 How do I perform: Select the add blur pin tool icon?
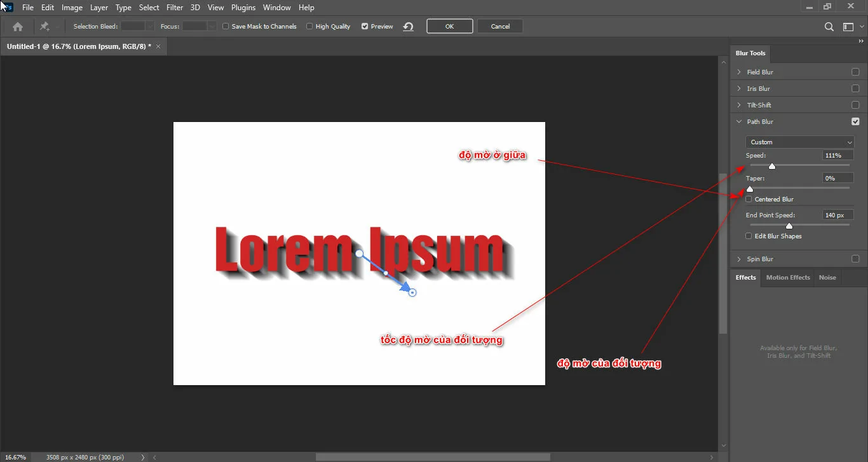pyautogui.click(x=44, y=26)
